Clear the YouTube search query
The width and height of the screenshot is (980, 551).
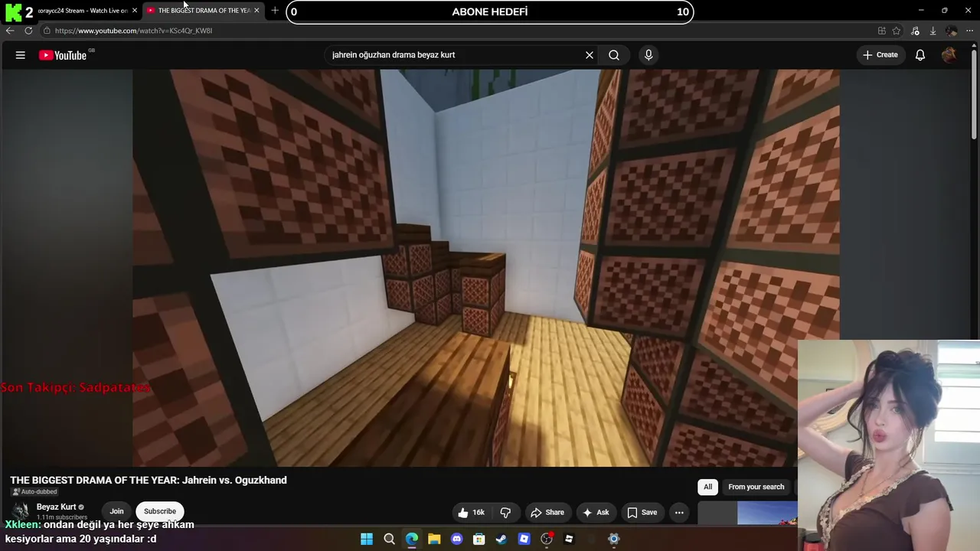pos(590,55)
